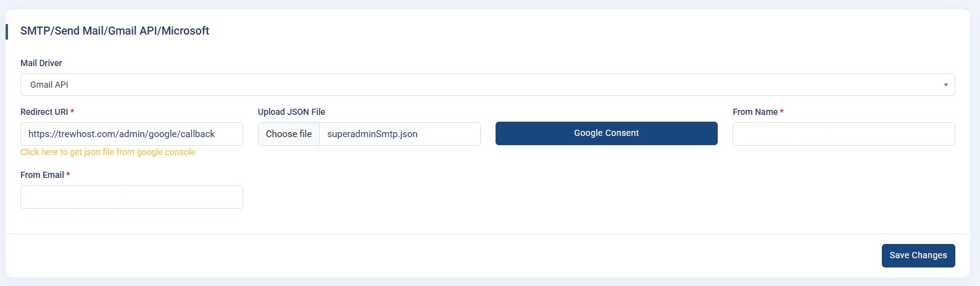Click the Redirect URI label

click(x=44, y=112)
